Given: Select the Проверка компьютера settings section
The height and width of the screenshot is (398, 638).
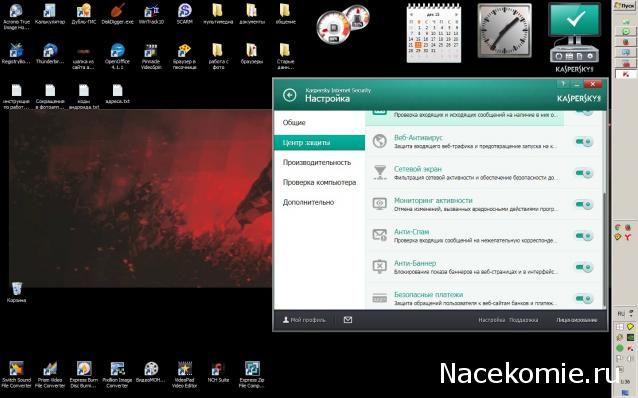Looking at the screenshot, I should coord(319,182).
